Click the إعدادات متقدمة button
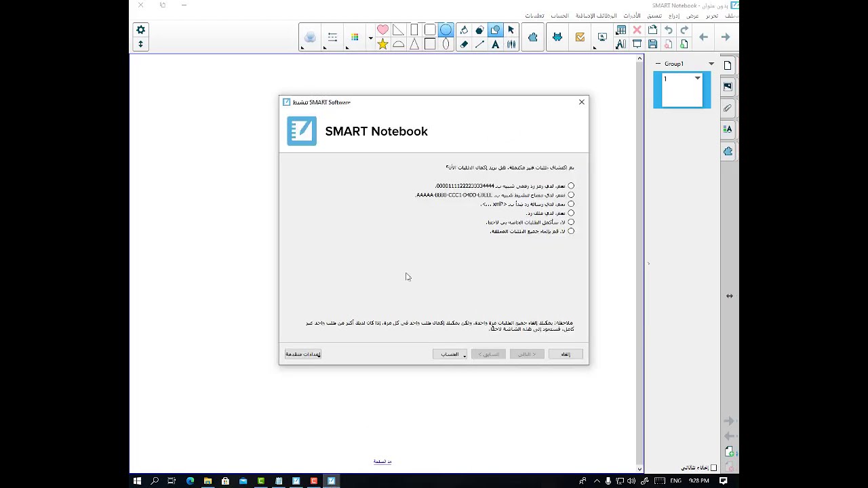The height and width of the screenshot is (488, 868). point(303,354)
